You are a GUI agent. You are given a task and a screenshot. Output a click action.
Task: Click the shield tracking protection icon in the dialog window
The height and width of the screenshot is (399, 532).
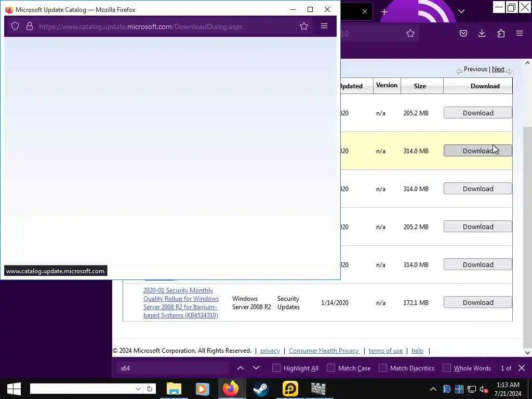(x=15, y=26)
